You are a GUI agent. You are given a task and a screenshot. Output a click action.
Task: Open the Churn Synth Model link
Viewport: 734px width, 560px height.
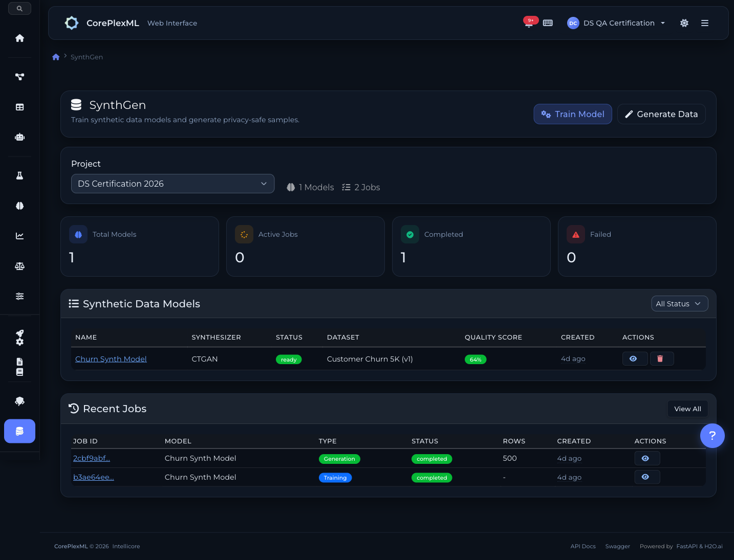[111, 359]
